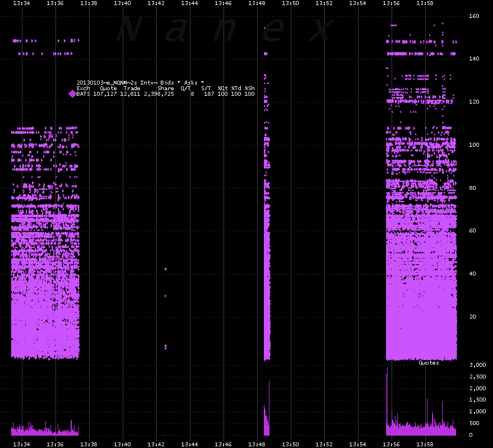Click the quote count value 107,127
Image resolution: width=493 pixels, height=448 pixels.
click(x=105, y=94)
